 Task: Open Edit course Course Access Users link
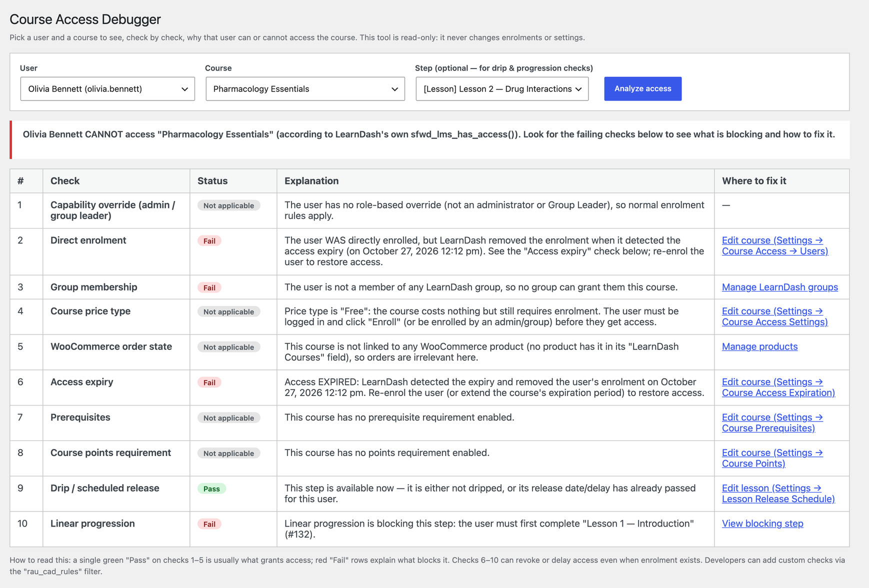click(x=774, y=245)
